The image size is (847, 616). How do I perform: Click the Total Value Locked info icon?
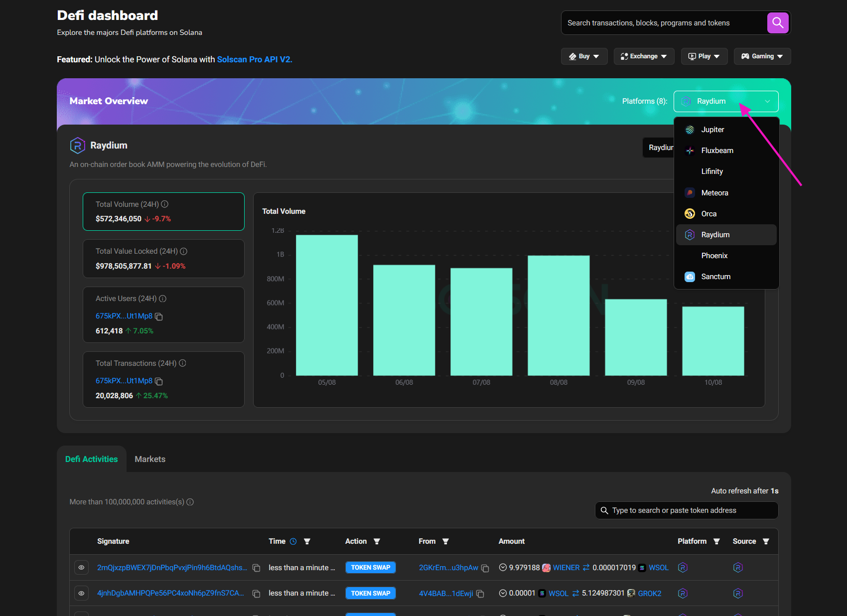[x=184, y=251]
